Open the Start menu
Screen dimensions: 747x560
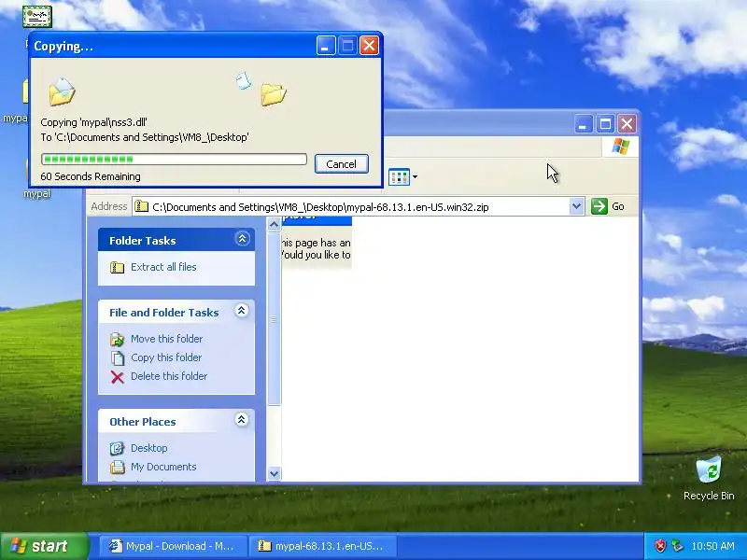[x=45, y=546]
